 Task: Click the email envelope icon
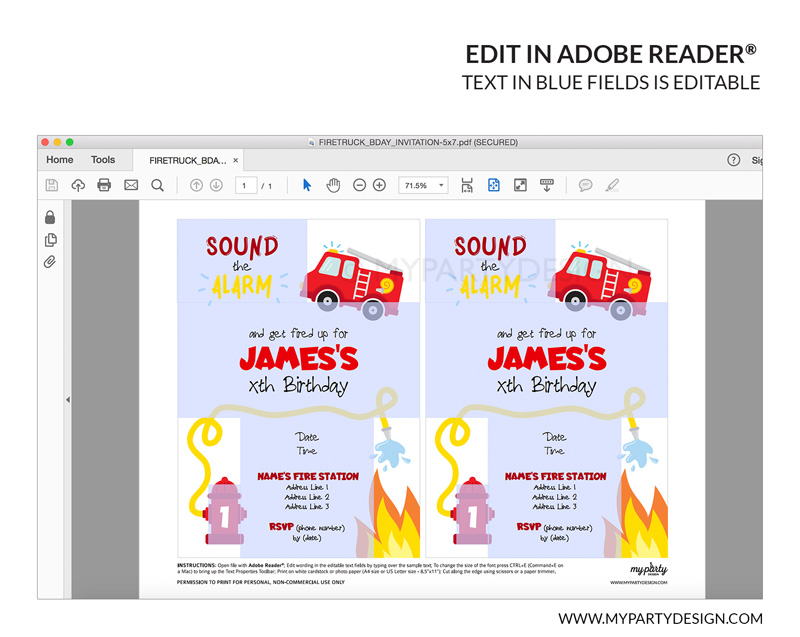pyautogui.click(x=131, y=185)
